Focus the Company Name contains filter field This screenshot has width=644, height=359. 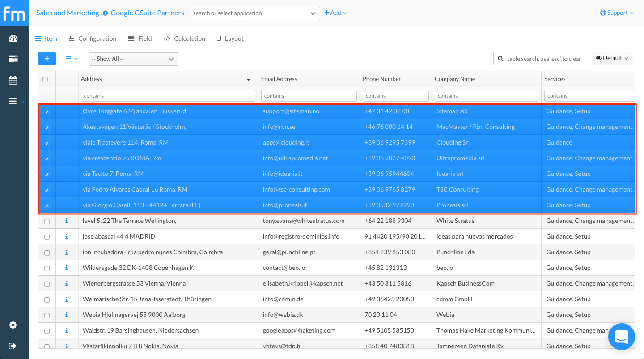(487, 95)
